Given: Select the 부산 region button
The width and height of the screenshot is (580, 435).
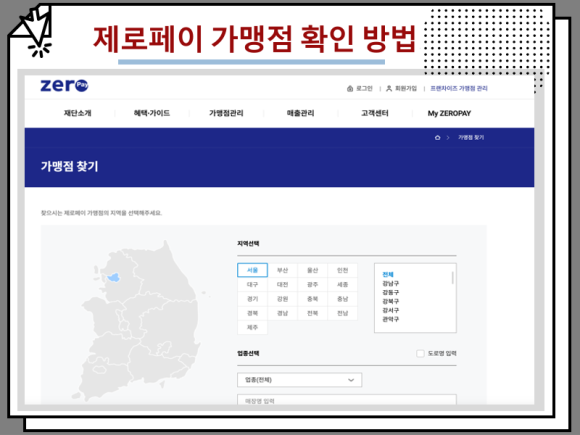Looking at the screenshot, I should 283,270.
